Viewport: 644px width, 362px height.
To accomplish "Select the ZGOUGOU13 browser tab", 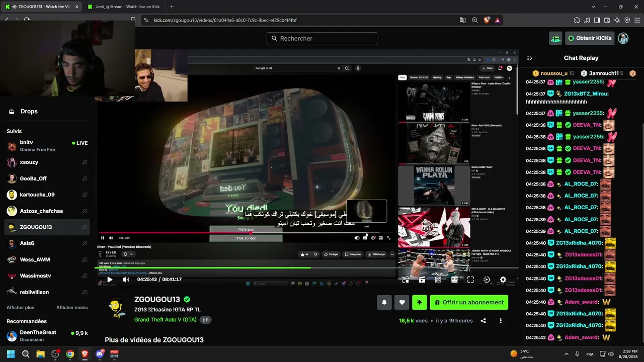I will coord(41,7).
